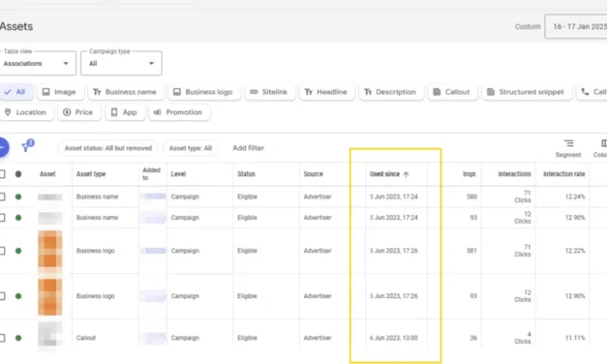Open the Campaign type dropdown
The height and width of the screenshot is (364, 607).
121,63
